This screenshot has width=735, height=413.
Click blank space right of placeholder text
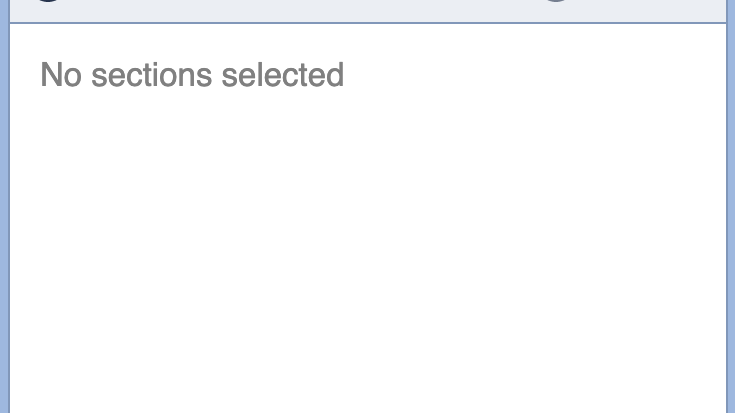click(x=530, y=75)
